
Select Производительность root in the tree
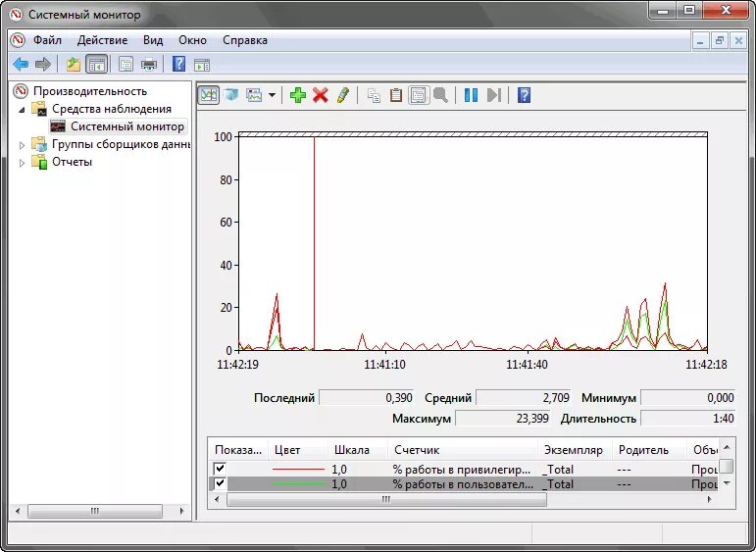pyautogui.click(x=89, y=91)
